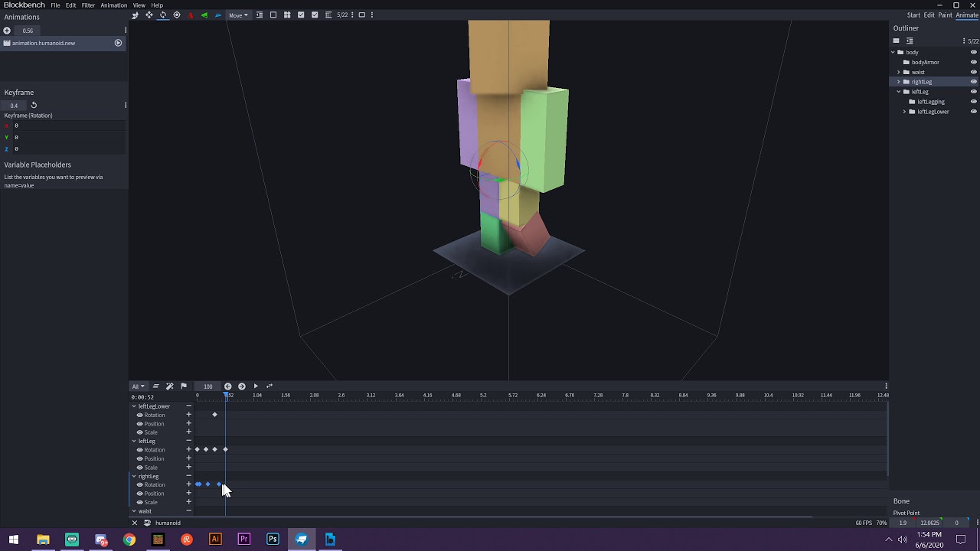Jump to previous keyframe arrow
The height and width of the screenshot is (551, 980).
228,386
